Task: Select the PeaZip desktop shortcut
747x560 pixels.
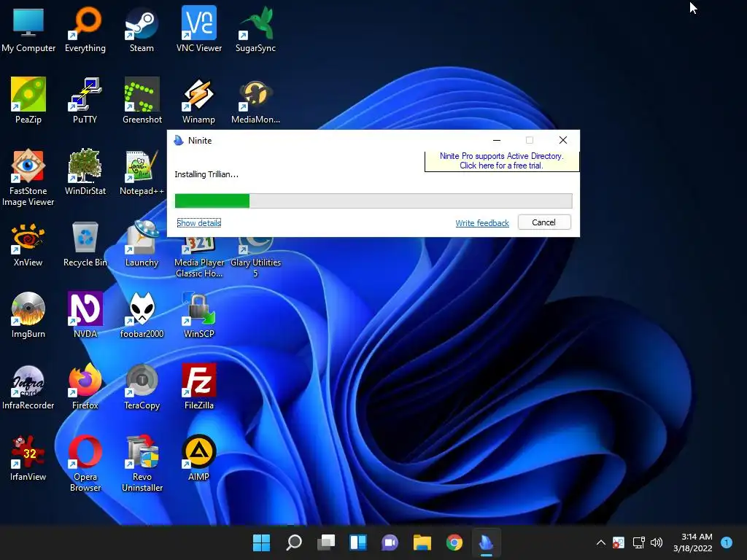Action: point(28,101)
